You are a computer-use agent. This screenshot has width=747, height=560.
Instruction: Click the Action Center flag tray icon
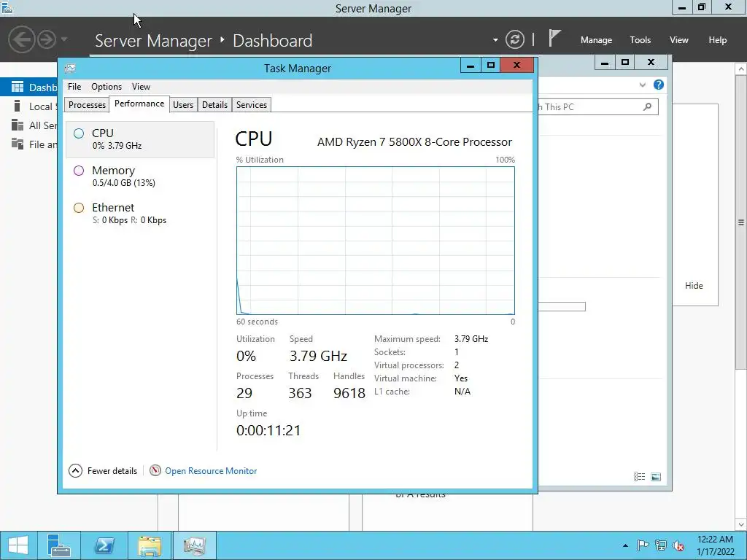[x=643, y=545]
